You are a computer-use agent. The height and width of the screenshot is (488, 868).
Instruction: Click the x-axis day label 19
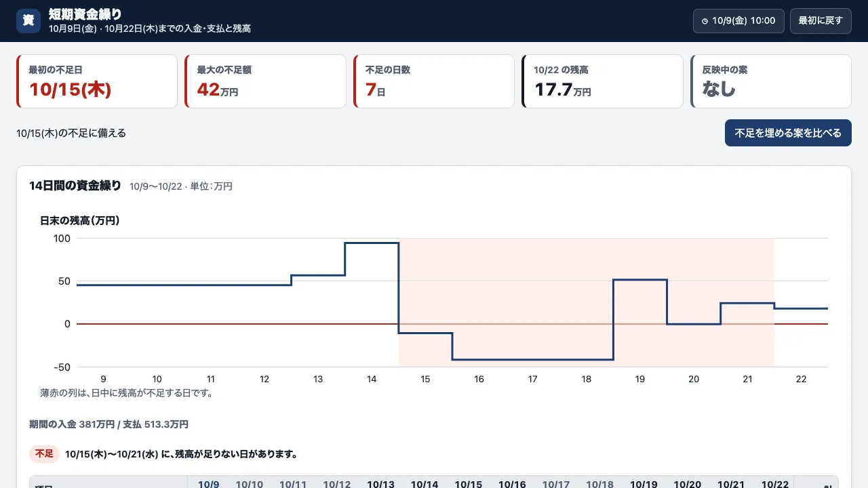(x=640, y=380)
